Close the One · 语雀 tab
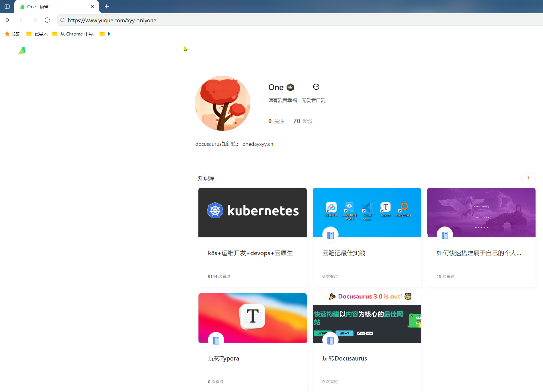The height and width of the screenshot is (392, 543). click(x=93, y=7)
